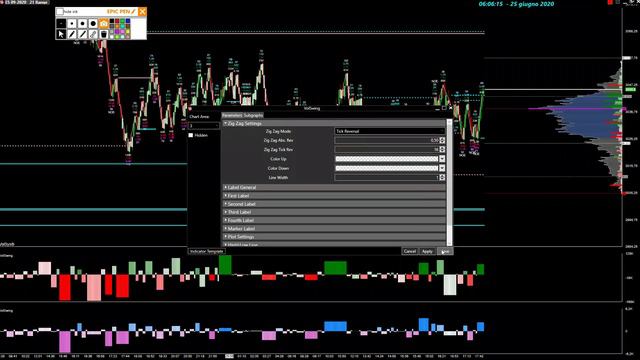Image resolution: width=640 pixels, height=360 pixels.
Task: Maximize the VolSwing settings dialog
Action: click(444, 108)
